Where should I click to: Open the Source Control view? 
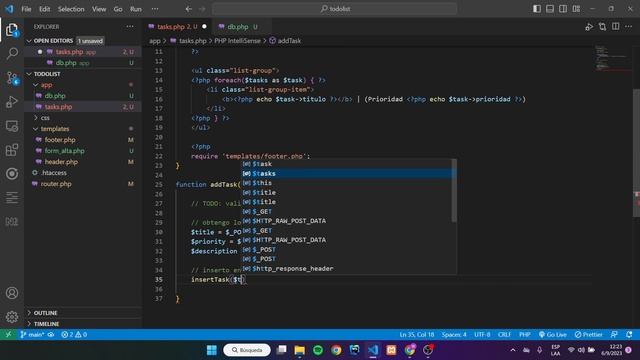coord(12,78)
